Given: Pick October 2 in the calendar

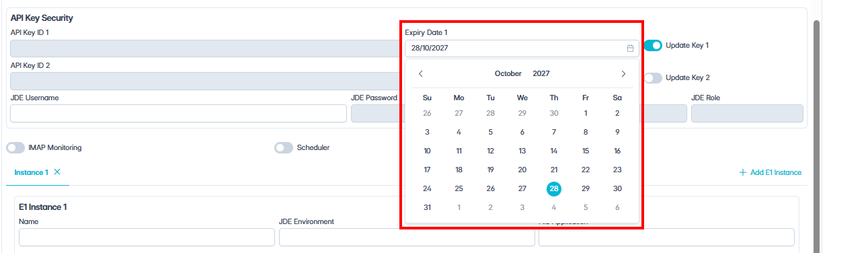Looking at the screenshot, I should [617, 113].
